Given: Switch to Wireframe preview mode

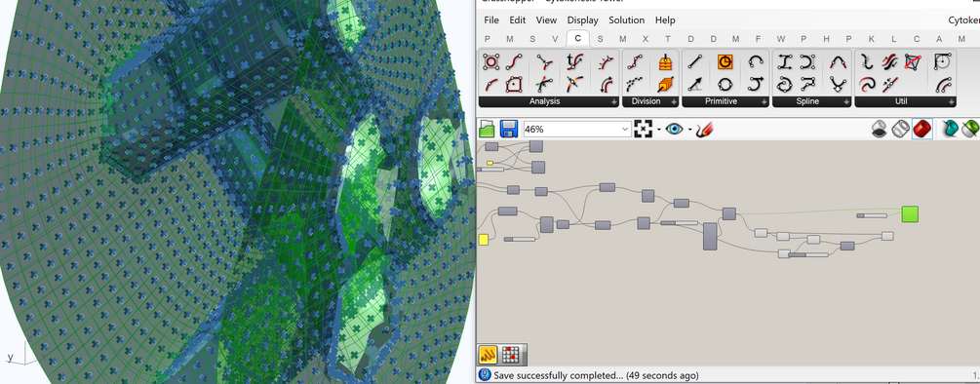Looking at the screenshot, I should click(x=900, y=130).
